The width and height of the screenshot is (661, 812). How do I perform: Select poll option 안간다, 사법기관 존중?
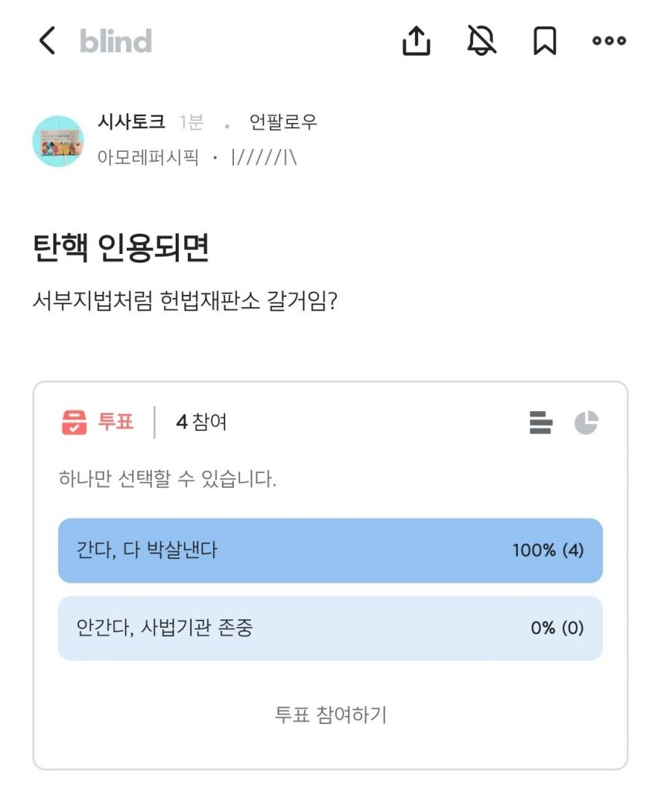[330, 629]
